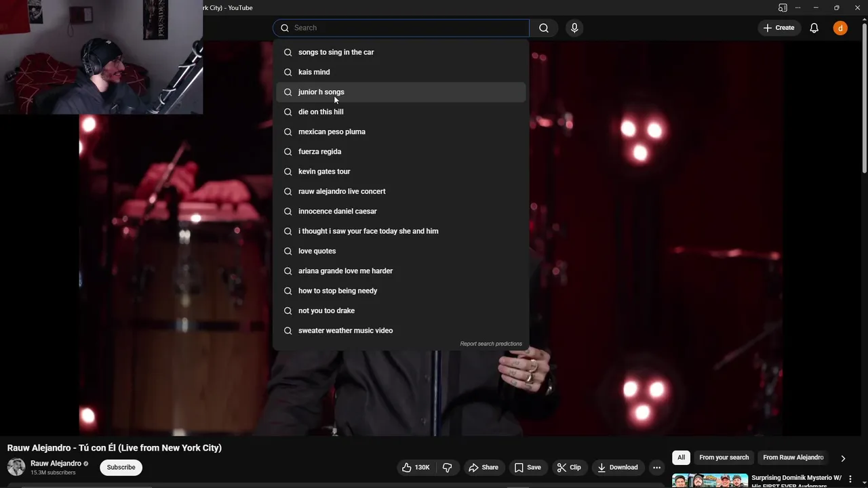Click magnifier icon beside 'love quotes'
The image size is (868, 488).
click(x=288, y=251)
